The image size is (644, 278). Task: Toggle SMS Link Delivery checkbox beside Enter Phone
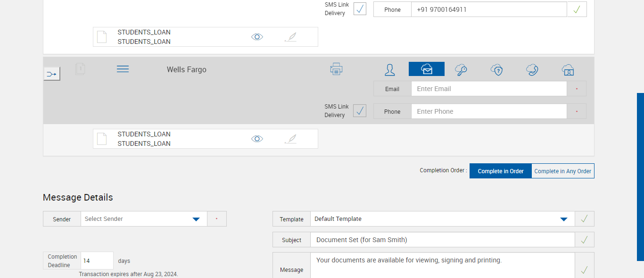tap(360, 111)
